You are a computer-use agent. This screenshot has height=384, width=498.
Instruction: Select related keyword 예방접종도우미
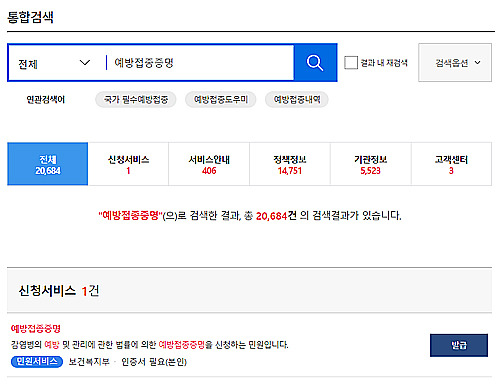221,100
